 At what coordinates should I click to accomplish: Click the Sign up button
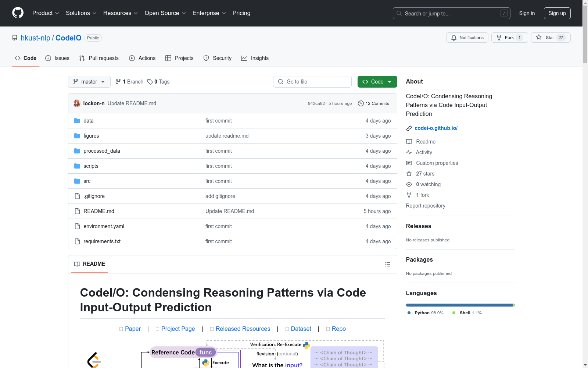click(557, 13)
